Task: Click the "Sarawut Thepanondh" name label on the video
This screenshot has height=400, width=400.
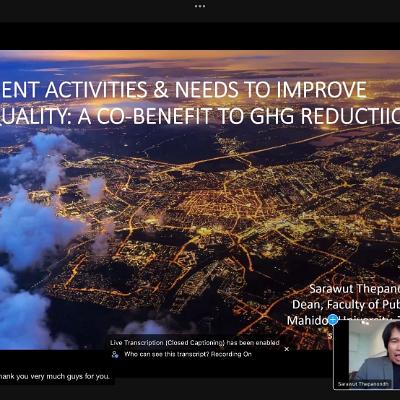Action: pyautogui.click(x=363, y=384)
